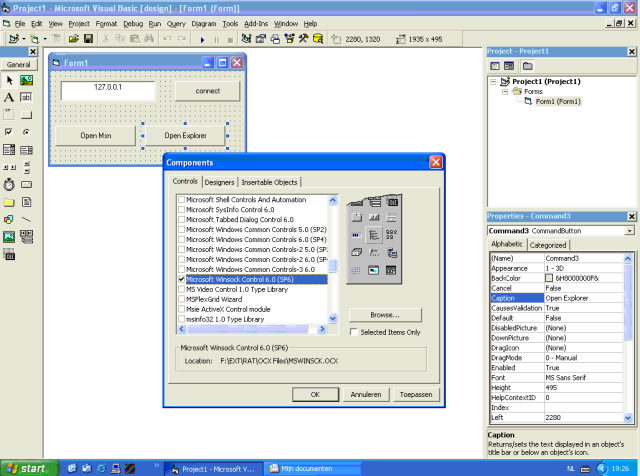This screenshot has width=640, height=476.
Task: Select the Label tool in toolbox
Action: (x=9, y=98)
